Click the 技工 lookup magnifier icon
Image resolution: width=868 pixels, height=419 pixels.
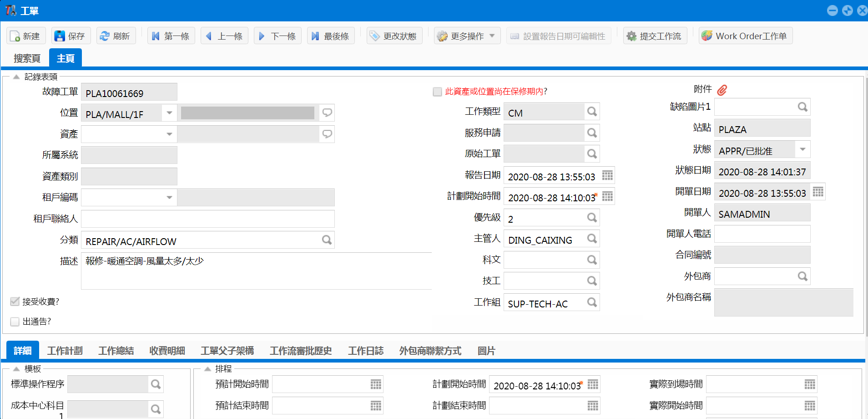click(592, 281)
